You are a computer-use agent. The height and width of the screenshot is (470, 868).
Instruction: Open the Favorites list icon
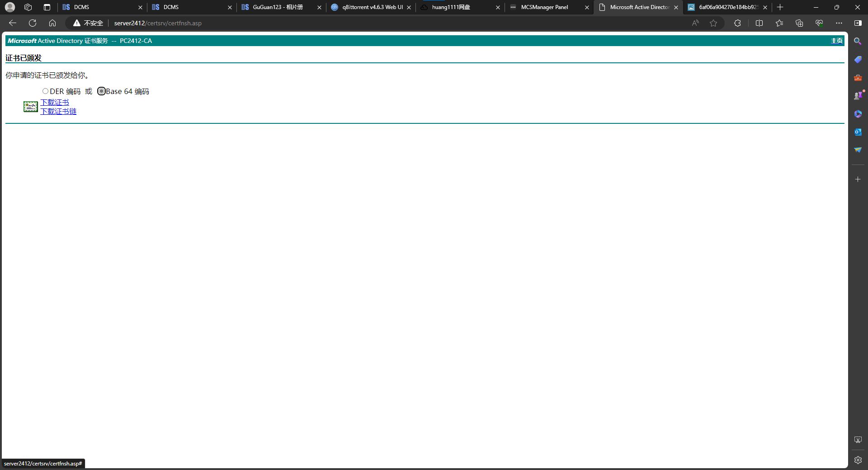(779, 23)
